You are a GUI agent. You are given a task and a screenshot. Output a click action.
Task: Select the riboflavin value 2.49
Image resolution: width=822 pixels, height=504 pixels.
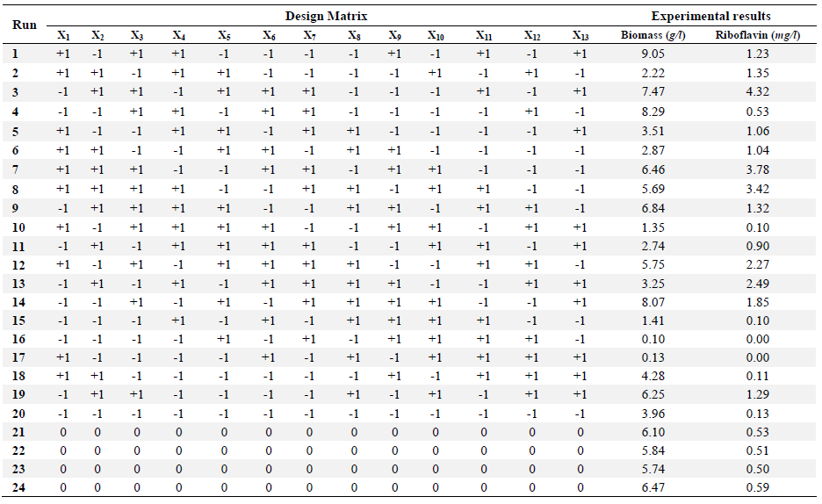[x=758, y=284]
